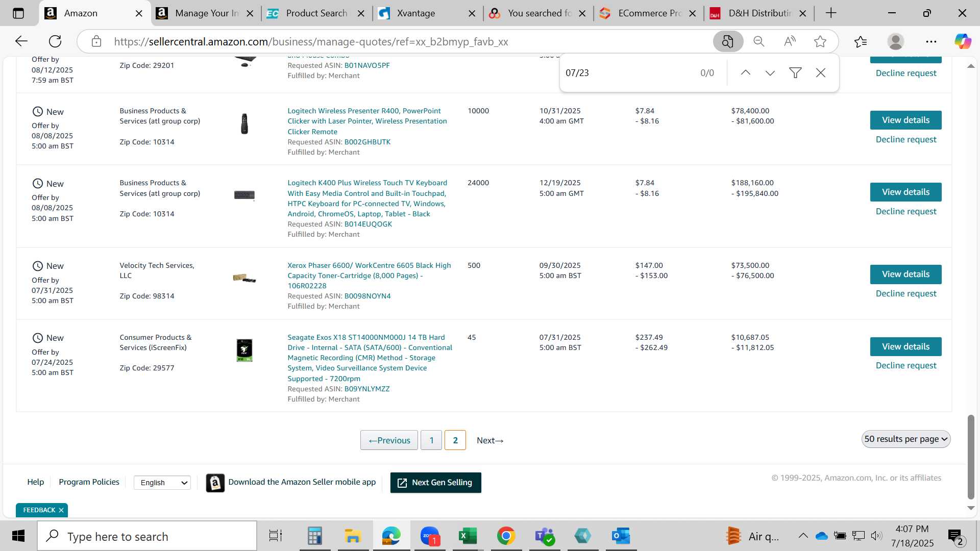This screenshot has height=551, width=980.
Task: Click the Next Gen Selling button
Action: coord(435,483)
